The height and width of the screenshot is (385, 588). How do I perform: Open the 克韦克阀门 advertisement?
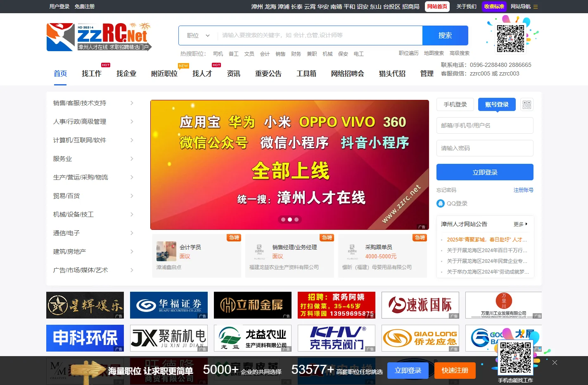[337, 338]
